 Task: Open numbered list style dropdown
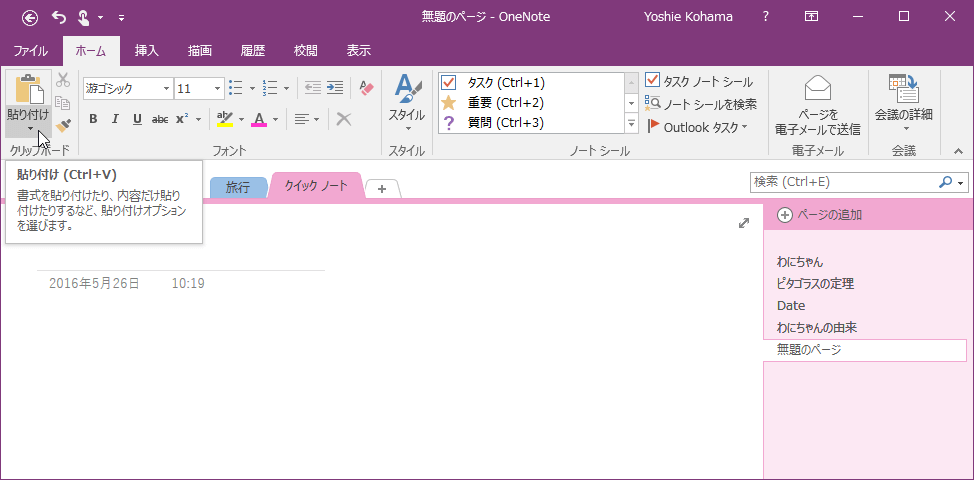pyautogui.click(x=286, y=89)
